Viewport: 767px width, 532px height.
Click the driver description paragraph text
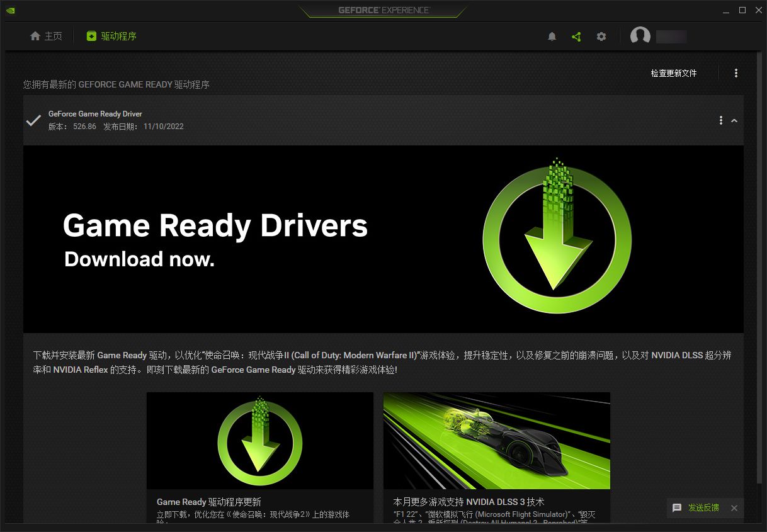pos(382,363)
